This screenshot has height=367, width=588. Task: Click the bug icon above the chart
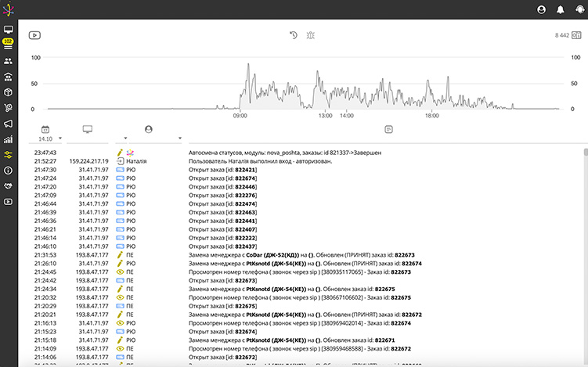click(x=311, y=35)
